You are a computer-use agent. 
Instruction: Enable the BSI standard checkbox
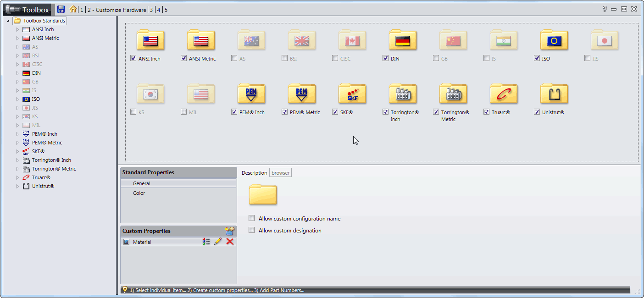(x=284, y=58)
